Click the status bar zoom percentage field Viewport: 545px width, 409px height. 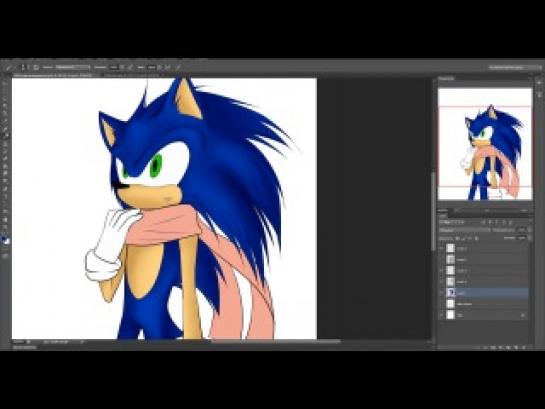click(x=19, y=342)
